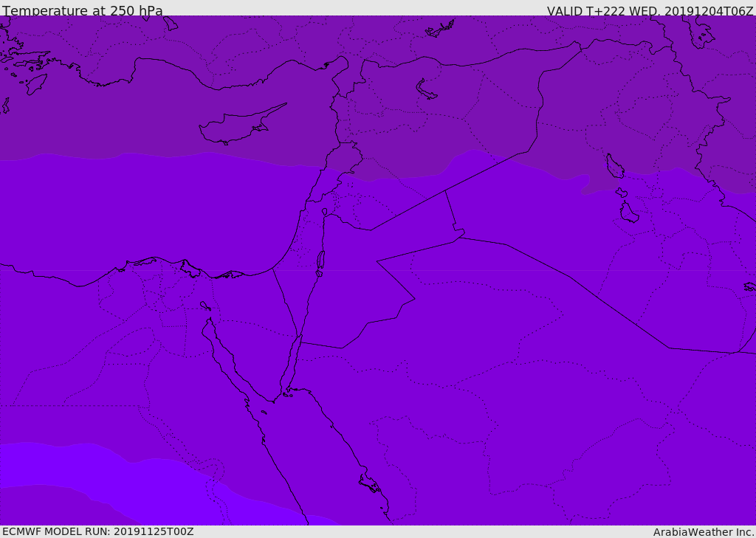Screen dimensions: 756x538
Task: Click the island of Cyprus on the map
Action: pyautogui.click(x=237, y=126)
